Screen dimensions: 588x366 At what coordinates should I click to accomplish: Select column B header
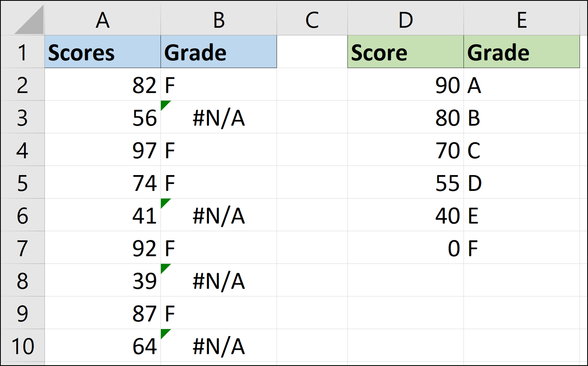pyautogui.click(x=219, y=19)
